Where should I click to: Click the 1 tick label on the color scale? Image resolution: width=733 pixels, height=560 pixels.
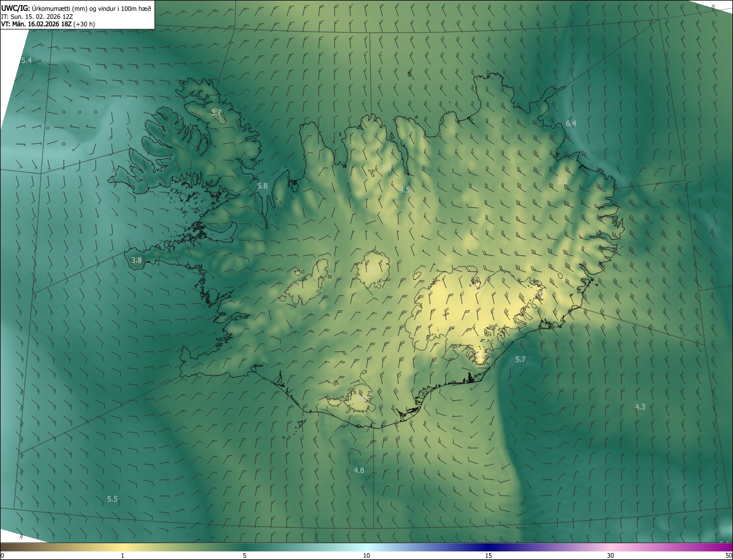click(x=123, y=555)
